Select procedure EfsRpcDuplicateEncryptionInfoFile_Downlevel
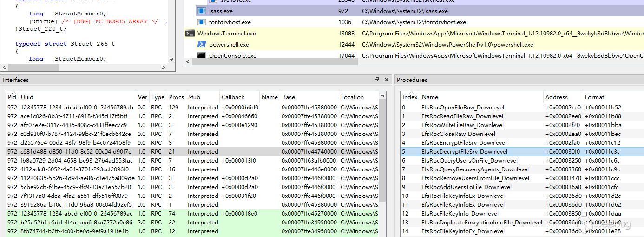 pyautogui.click(x=482, y=222)
